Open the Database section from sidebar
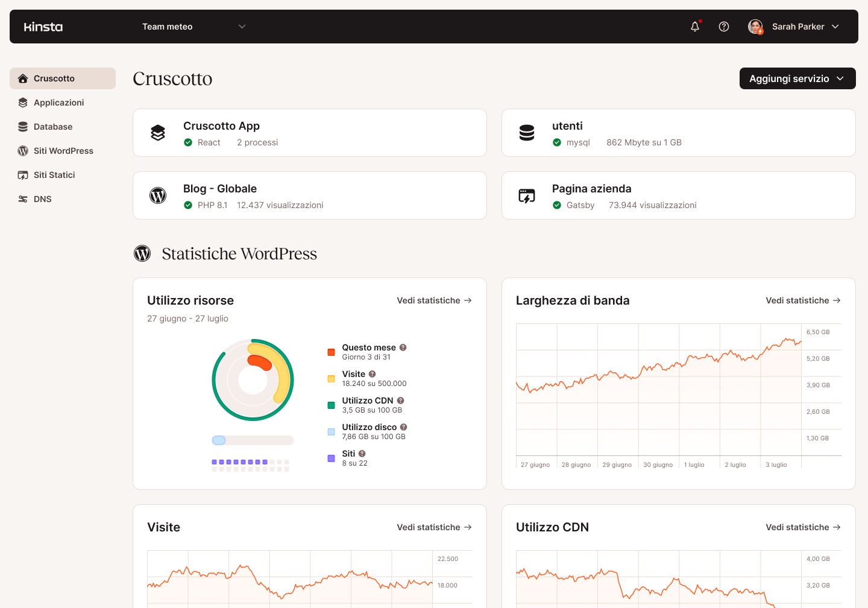 [x=23, y=127]
